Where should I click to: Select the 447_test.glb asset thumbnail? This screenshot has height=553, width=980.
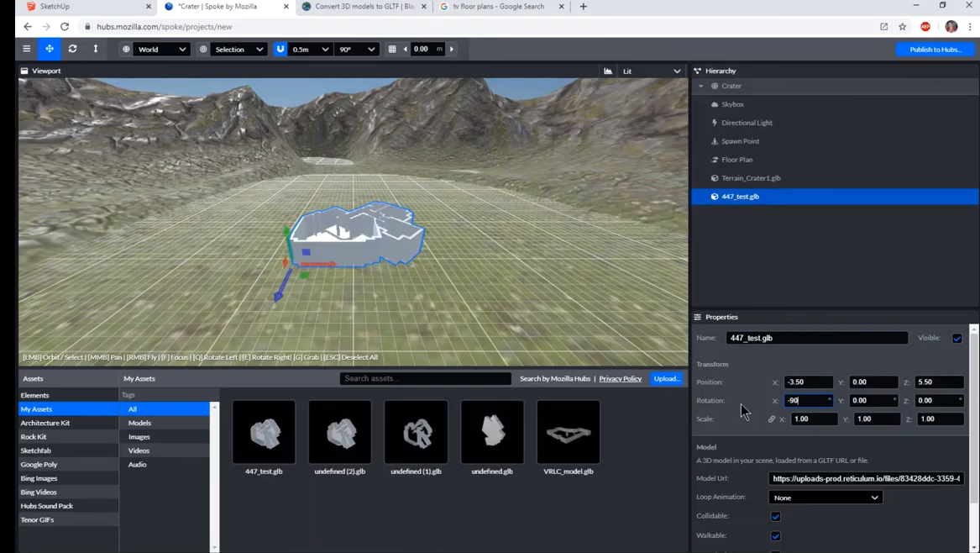pos(264,432)
